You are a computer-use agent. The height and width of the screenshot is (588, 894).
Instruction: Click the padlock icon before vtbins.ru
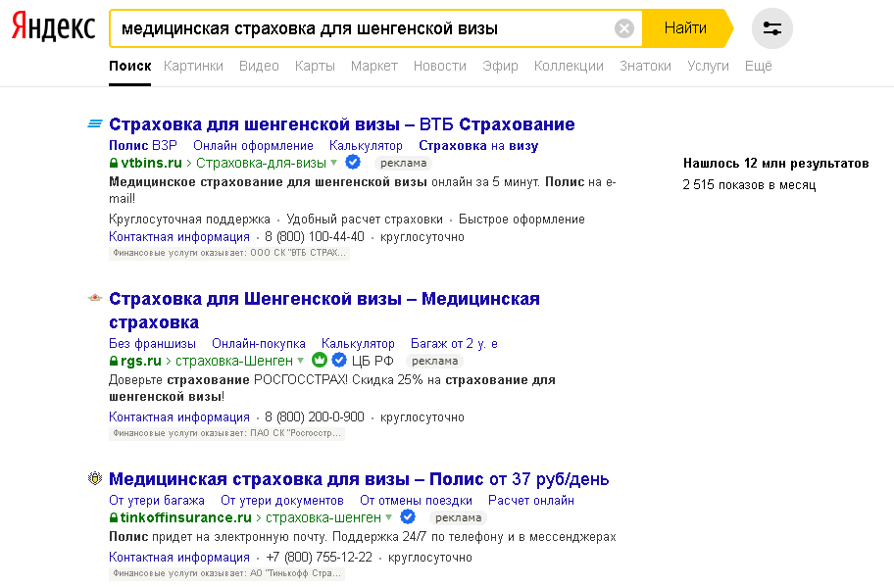point(114,163)
